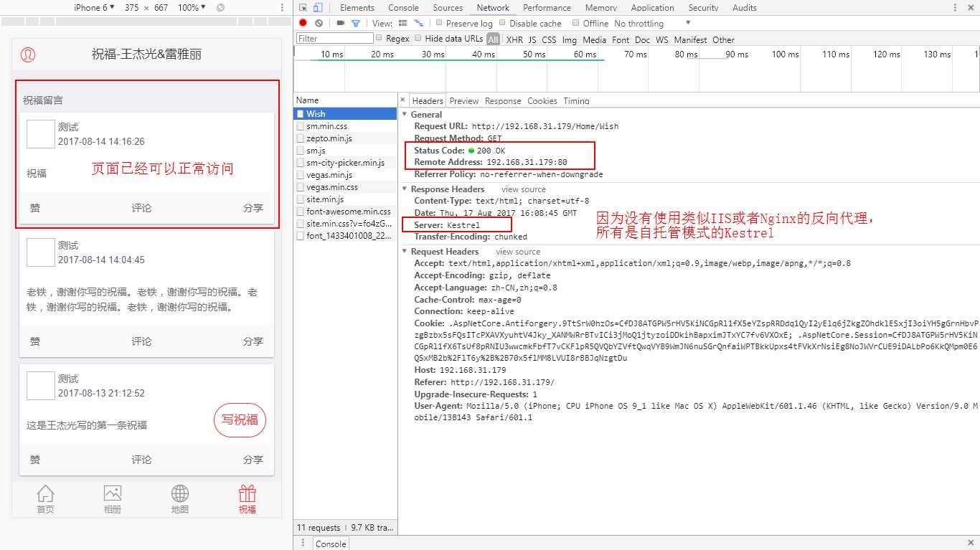The image size is (980, 550).
Task: Tick the Hide data URLs checkbox
Action: [x=418, y=39]
